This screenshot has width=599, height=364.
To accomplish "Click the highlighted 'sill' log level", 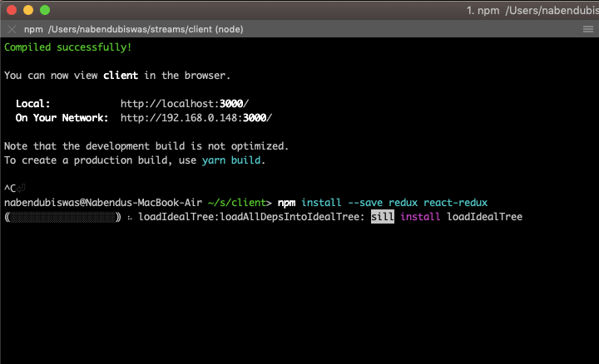I will coord(383,217).
